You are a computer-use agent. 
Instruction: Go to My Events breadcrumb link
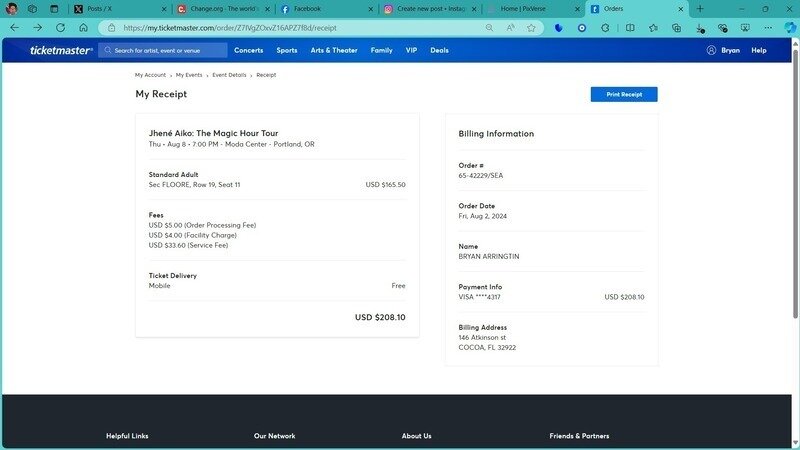pos(189,75)
